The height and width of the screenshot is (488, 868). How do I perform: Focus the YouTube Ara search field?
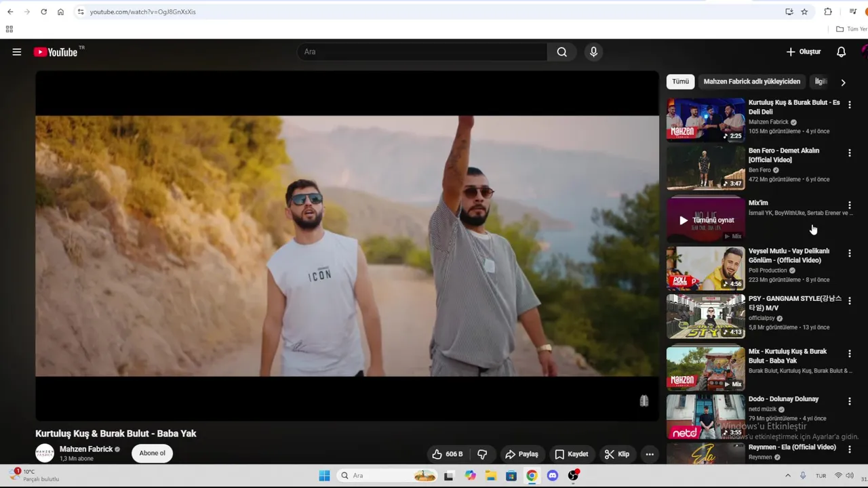422,52
